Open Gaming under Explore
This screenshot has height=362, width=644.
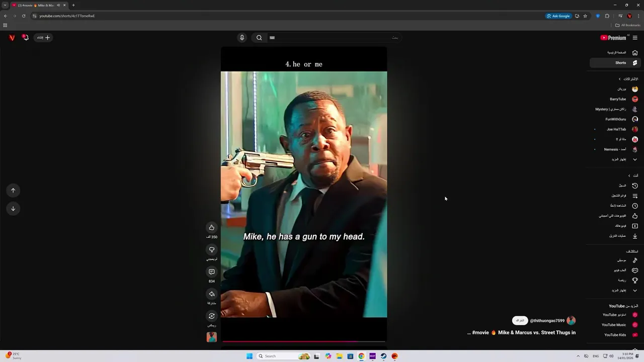[615, 270]
